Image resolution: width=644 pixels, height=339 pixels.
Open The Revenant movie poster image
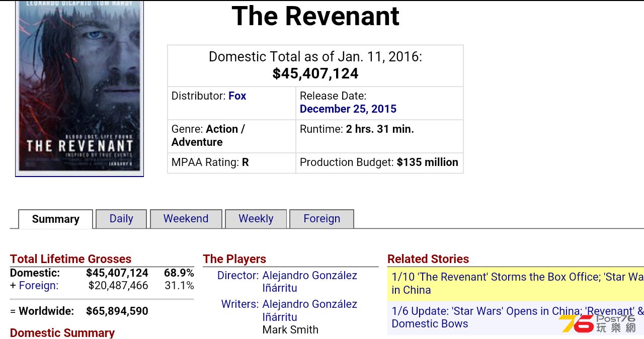[x=79, y=88]
